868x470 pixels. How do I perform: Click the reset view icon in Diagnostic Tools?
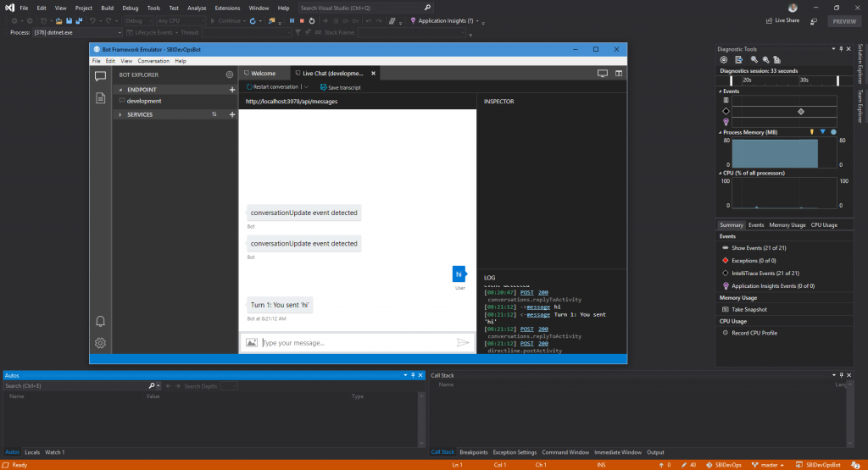(x=777, y=60)
